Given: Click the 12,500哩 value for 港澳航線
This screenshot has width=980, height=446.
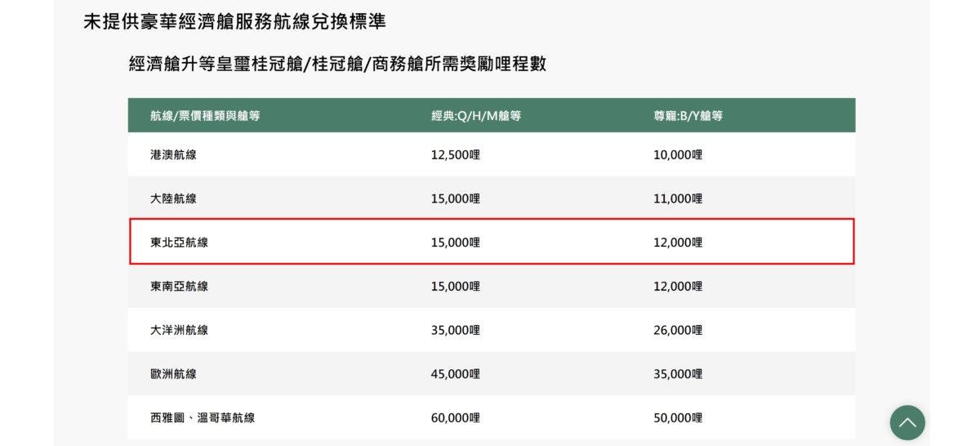Looking at the screenshot, I should 455,154.
